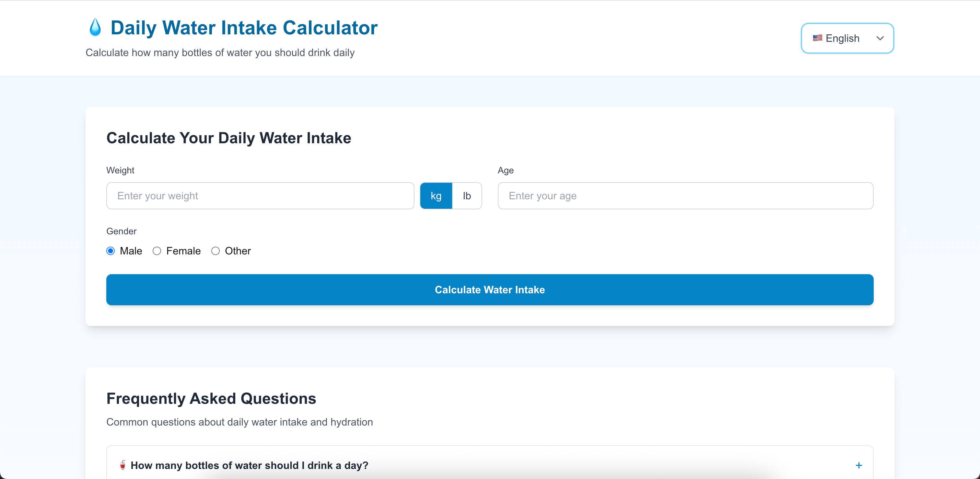Select the Male gender option
980x479 pixels.
coord(110,251)
